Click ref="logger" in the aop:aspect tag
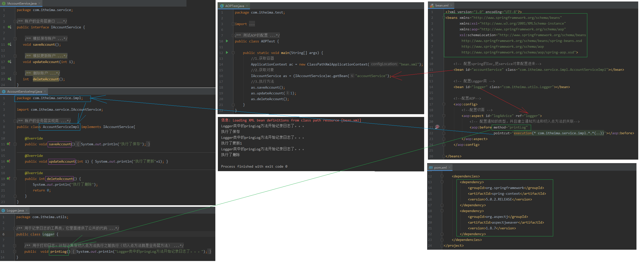 pos(528,116)
